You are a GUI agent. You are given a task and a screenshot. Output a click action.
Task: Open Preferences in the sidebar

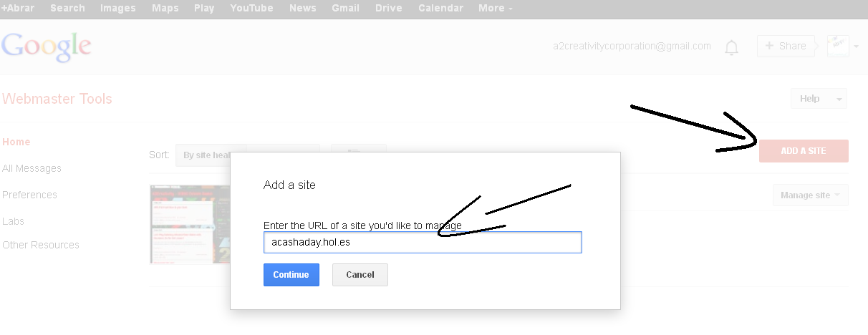tap(30, 195)
